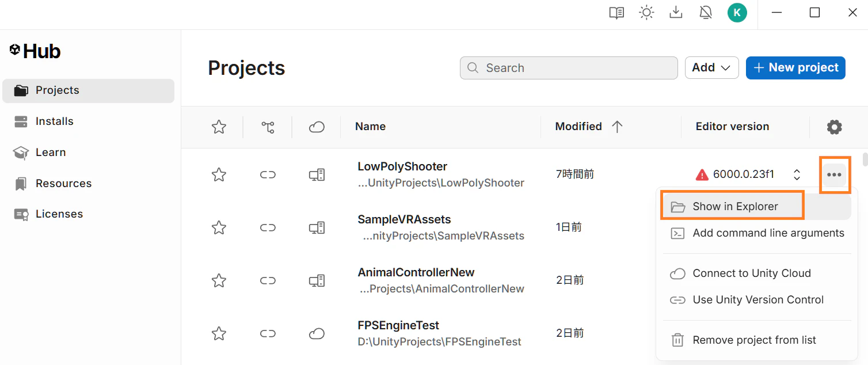Toggle light theme sun icon

pos(646,13)
